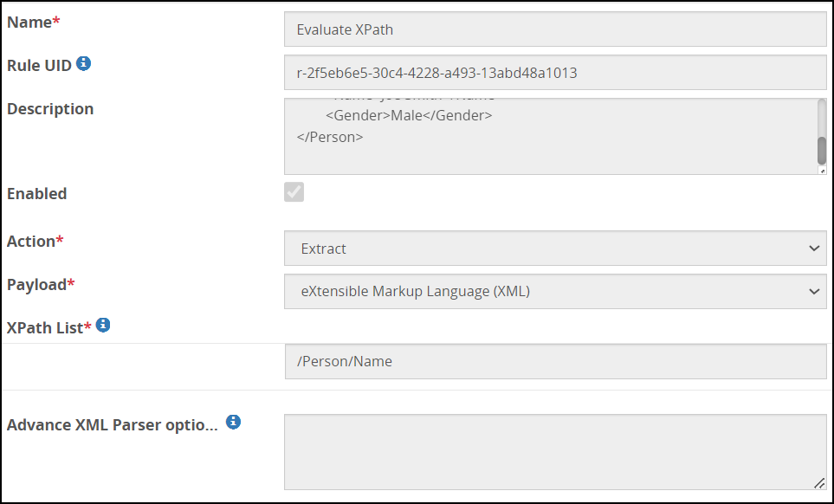Click the XPath List info icon
Viewport: 834px width, 504px height.
pos(103,326)
